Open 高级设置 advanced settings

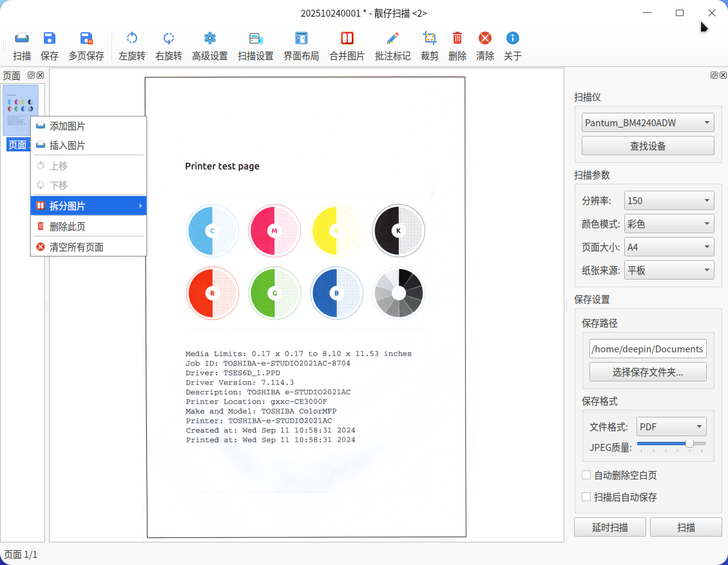point(210,46)
